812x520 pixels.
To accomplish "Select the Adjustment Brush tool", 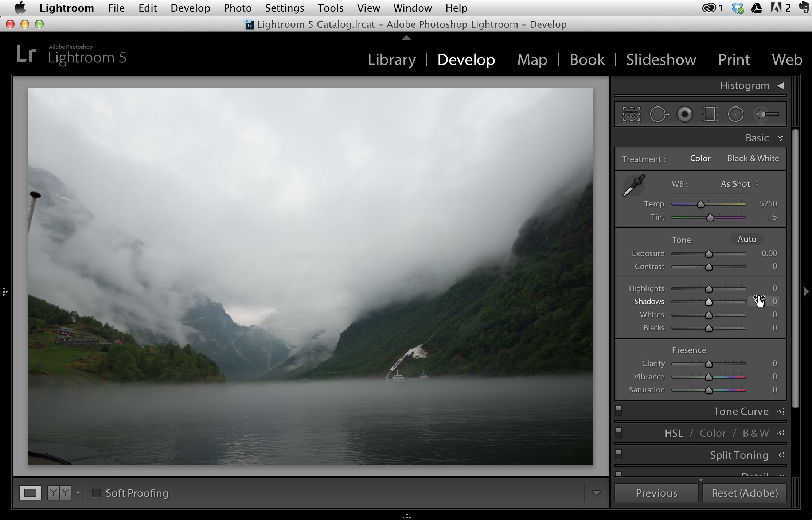I will [x=767, y=115].
